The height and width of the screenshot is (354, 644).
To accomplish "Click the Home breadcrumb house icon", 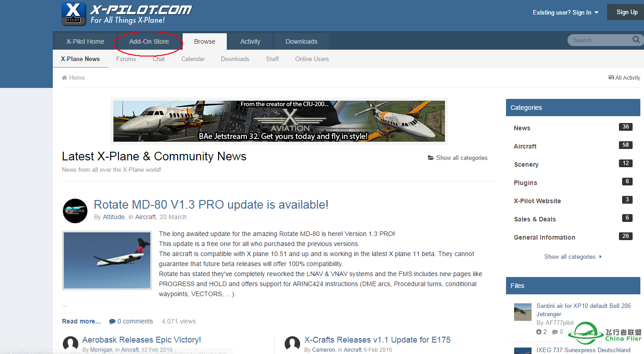I will tap(65, 78).
